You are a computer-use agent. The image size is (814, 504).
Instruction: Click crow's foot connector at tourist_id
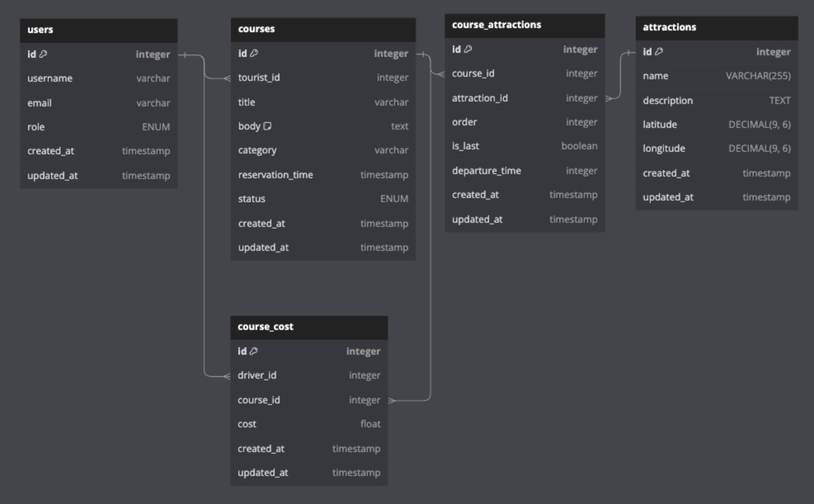(227, 78)
